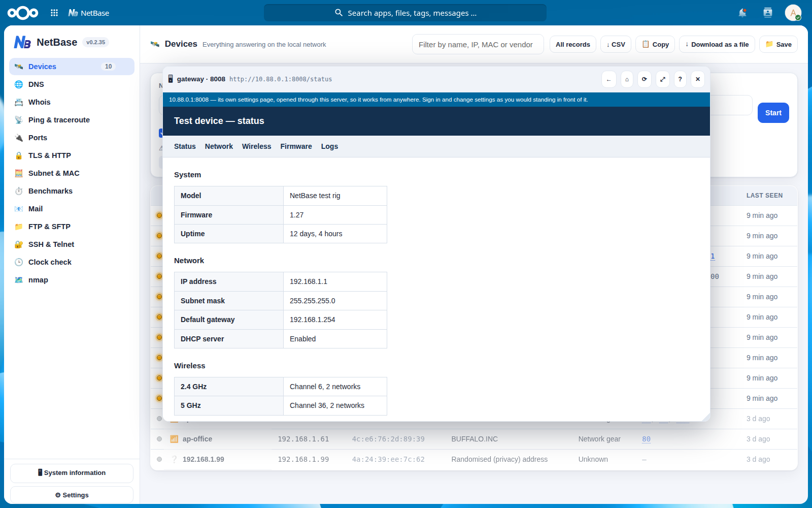
Task: Open the notifications bell
Action: [742, 13]
